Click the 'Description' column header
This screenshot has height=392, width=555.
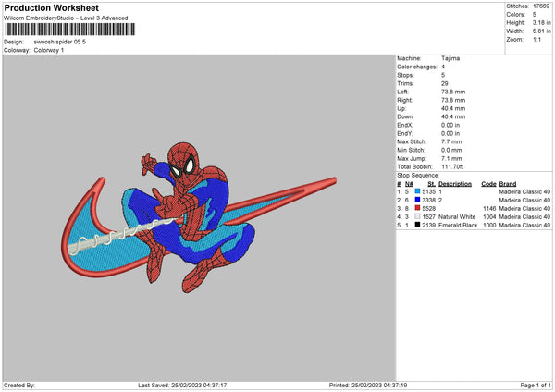[x=455, y=184]
